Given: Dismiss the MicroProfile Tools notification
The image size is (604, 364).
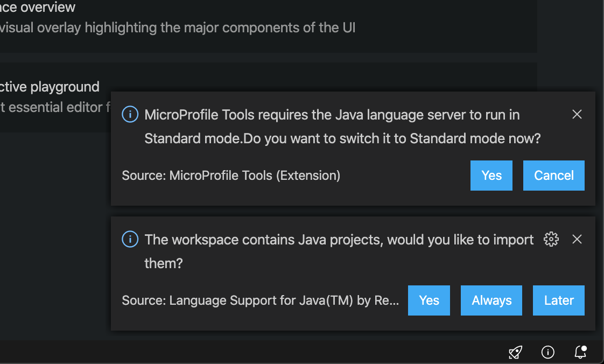Looking at the screenshot, I should (x=577, y=114).
